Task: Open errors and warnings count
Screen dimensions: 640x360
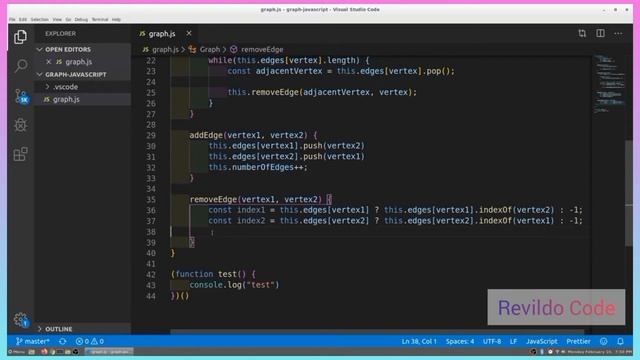Action: (x=90, y=341)
